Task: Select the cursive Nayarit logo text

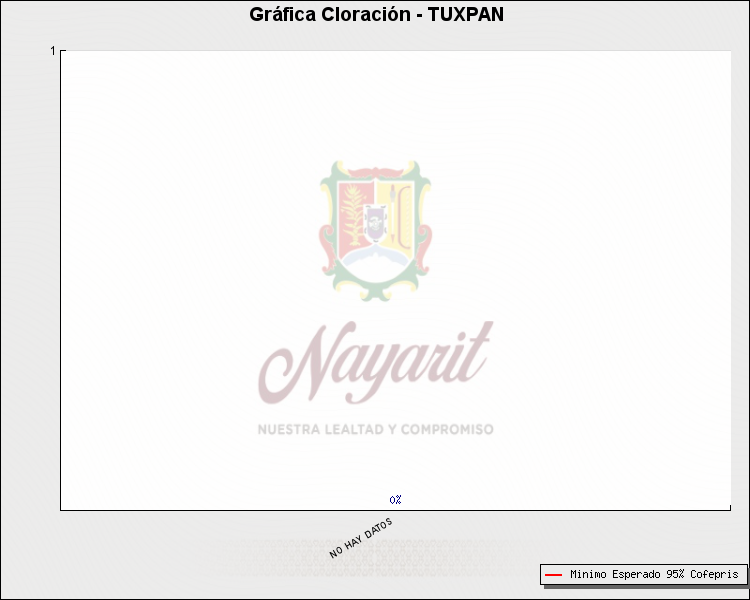Action: coord(375,362)
